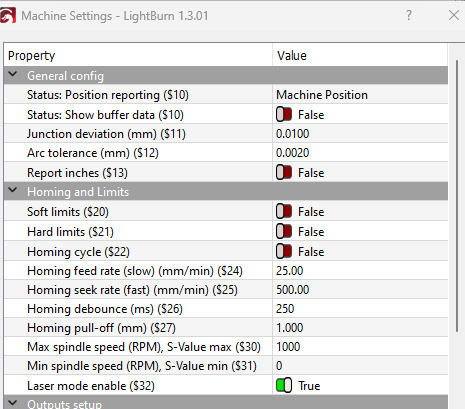This screenshot has width=465, height=409.
Task: Enable the Hard limits ($21) switch
Action: click(x=284, y=232)
